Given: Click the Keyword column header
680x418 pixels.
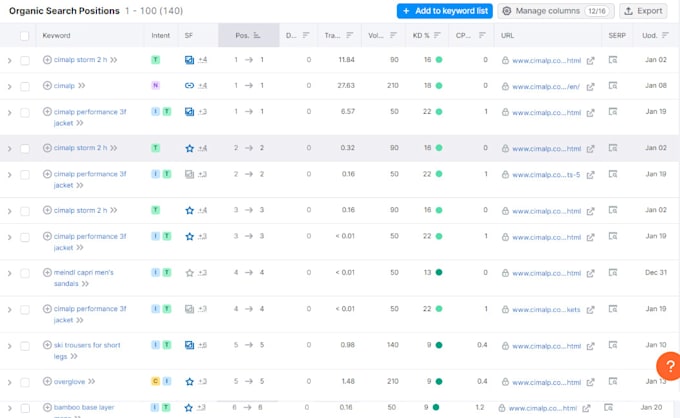Looking at the screenshot, I should [x=56, y=36].
